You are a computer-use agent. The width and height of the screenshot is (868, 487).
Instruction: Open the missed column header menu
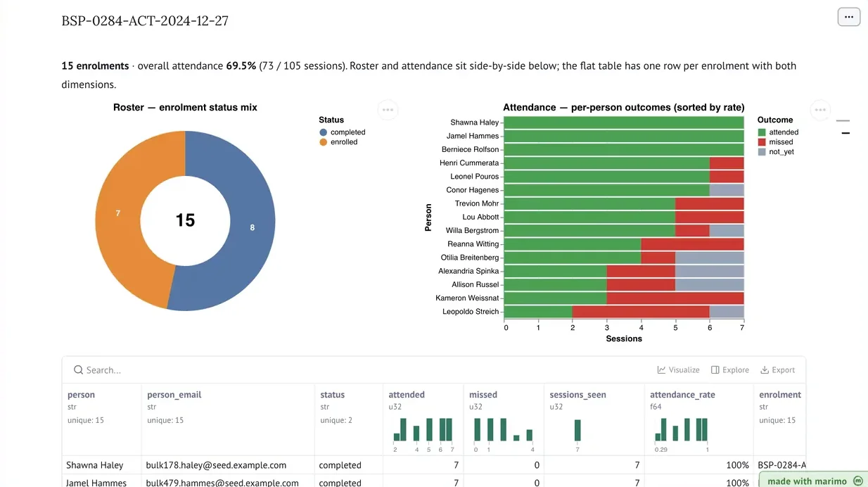click(x=483, y=395)
